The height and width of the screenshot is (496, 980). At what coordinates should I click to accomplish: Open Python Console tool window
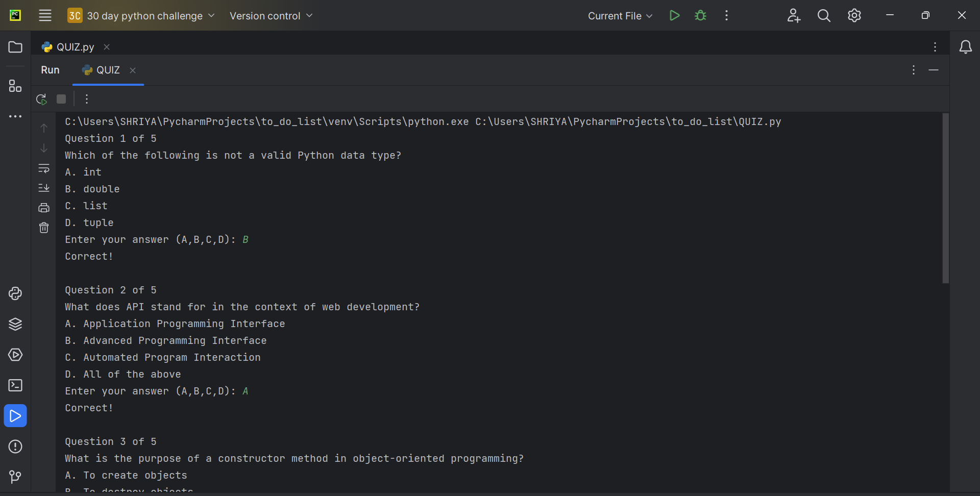tap(15, 293)
